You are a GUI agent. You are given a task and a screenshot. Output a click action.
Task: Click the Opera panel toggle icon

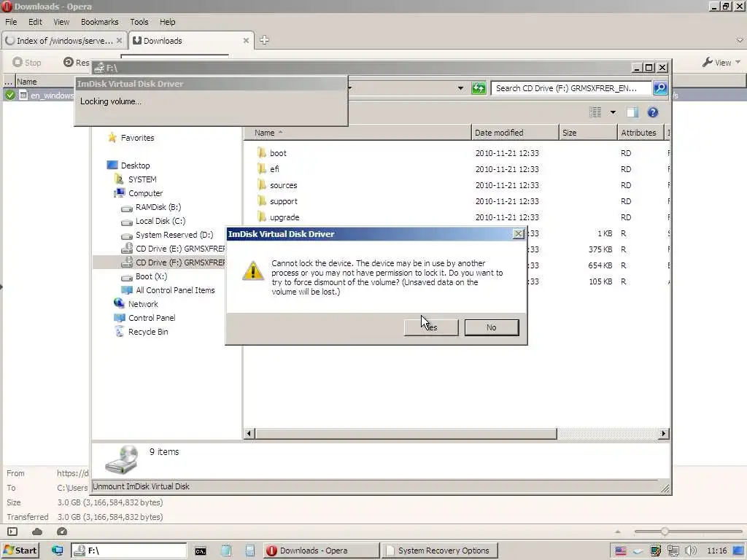point(12,532)
